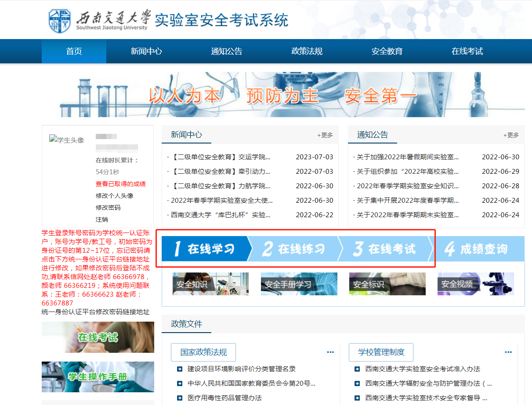Select the 在线学习 step tab
The width and height of the screenshot is (532, 405).
(205, 249)
